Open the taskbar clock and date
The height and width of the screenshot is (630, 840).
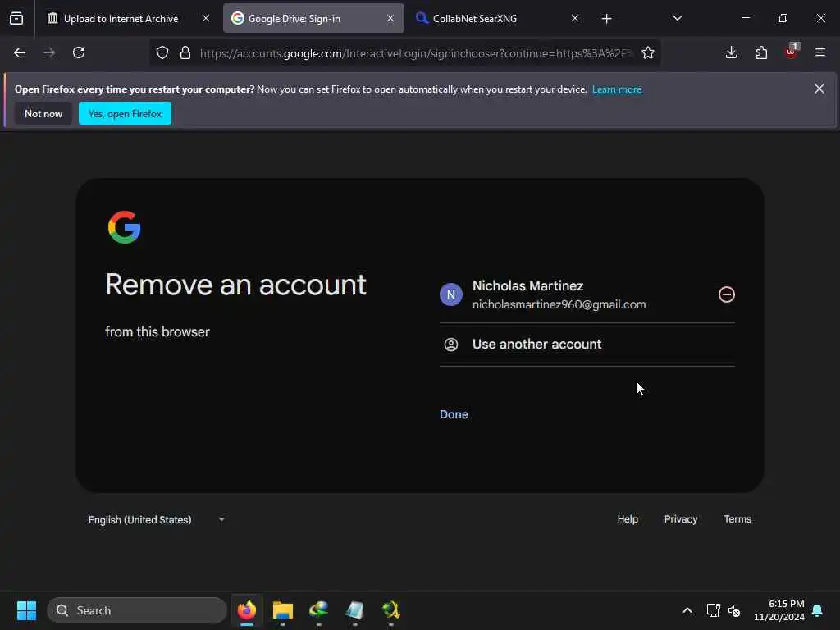[779, 610]
